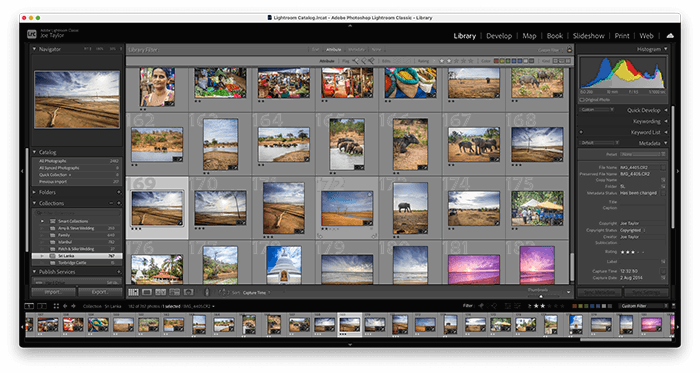Image resolution: width=700 pixels, height=373 pixels.
Task: Collapse the Metadata panel
Action: tap(666, 143)
